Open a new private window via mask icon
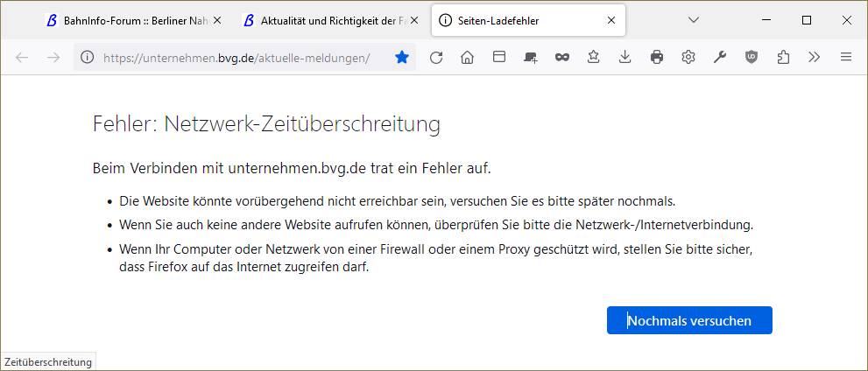This screenshot has width=868, height=371. [561, 57]
